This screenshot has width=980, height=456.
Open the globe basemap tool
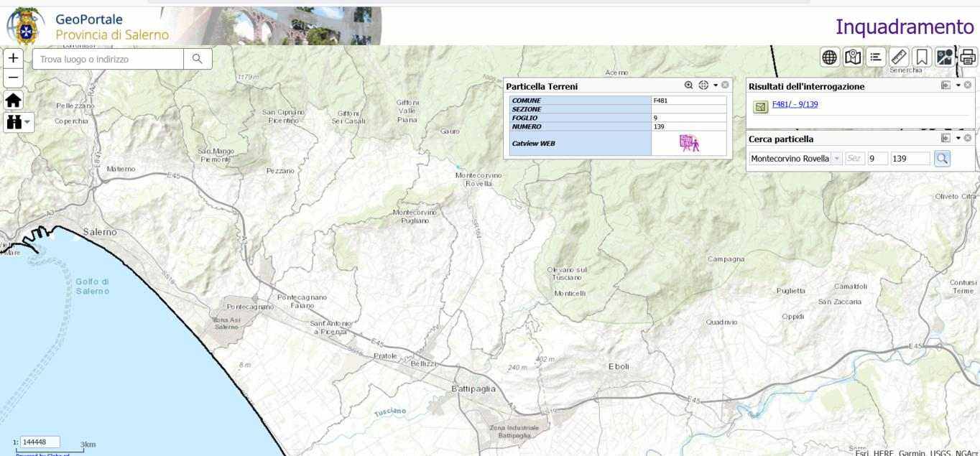click(829, 57)
